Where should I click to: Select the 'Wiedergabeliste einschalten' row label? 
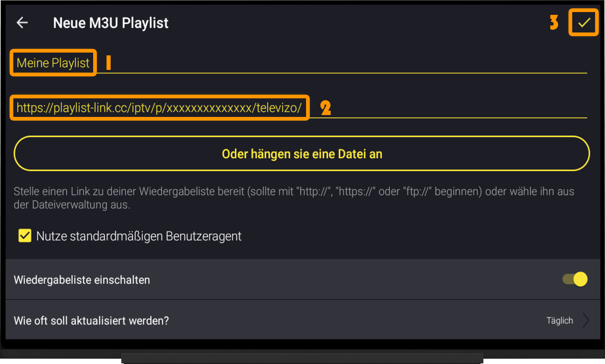coord(82,280)
